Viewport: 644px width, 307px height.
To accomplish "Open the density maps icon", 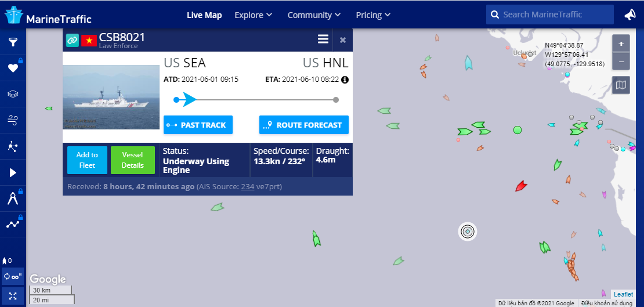I will (x=13, y=146).
